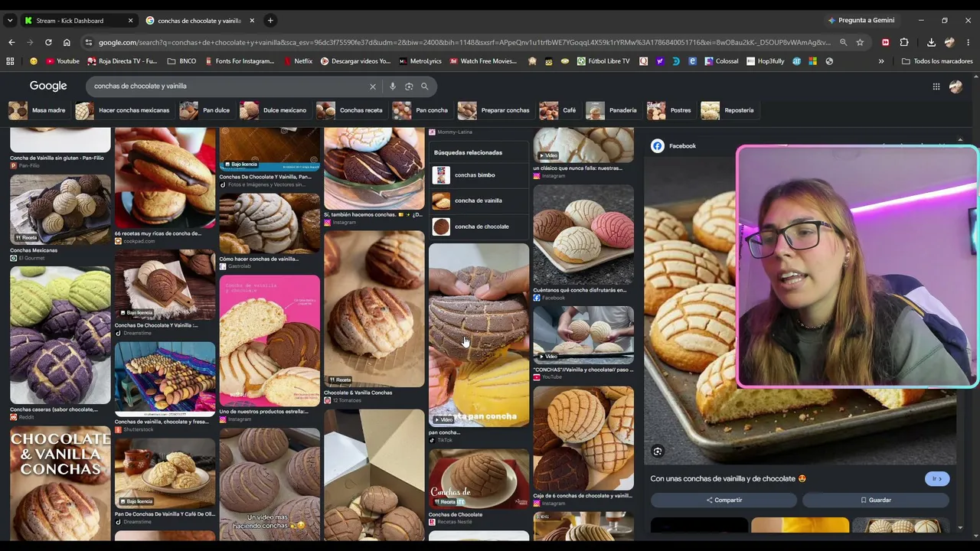This screenshot has width=980, height=551.
Task: Click the Compartir button
Action: click(x=724, y=500)
